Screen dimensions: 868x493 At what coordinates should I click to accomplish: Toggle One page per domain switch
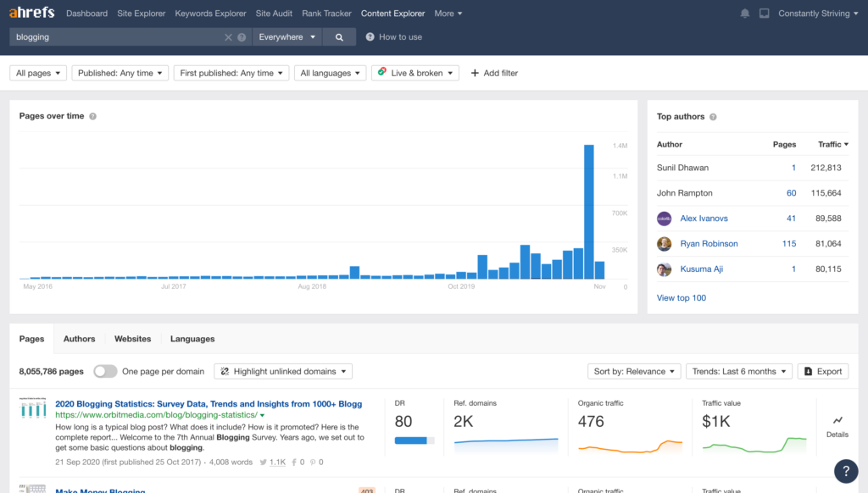(x=105, y=371)
